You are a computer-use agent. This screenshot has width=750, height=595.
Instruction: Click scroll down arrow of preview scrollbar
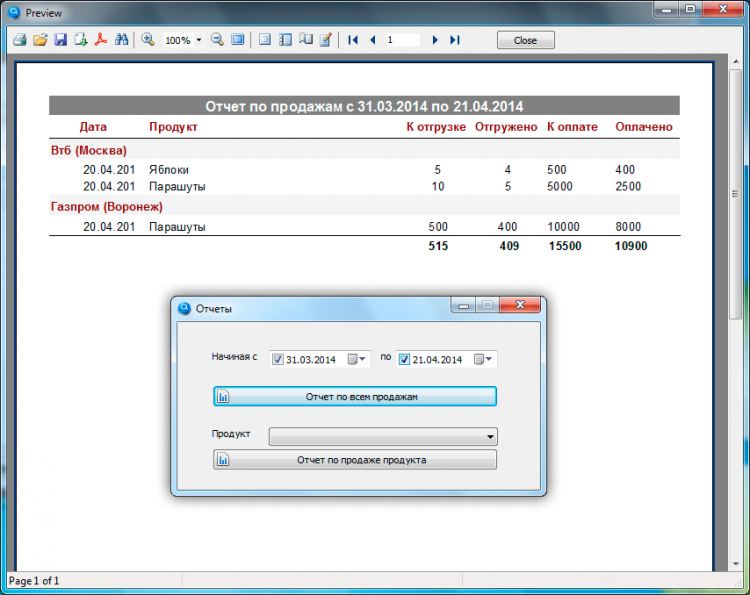tap(736, 564)
